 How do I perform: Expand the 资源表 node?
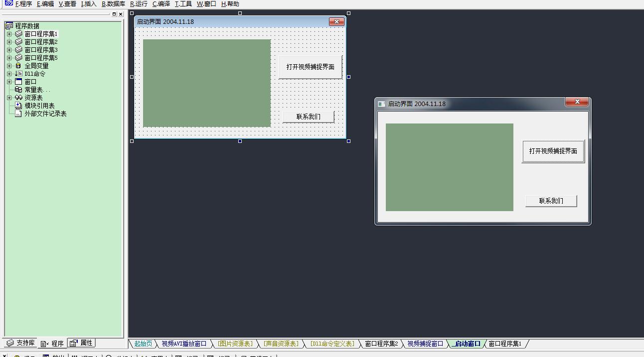click(x=9, y=98)
